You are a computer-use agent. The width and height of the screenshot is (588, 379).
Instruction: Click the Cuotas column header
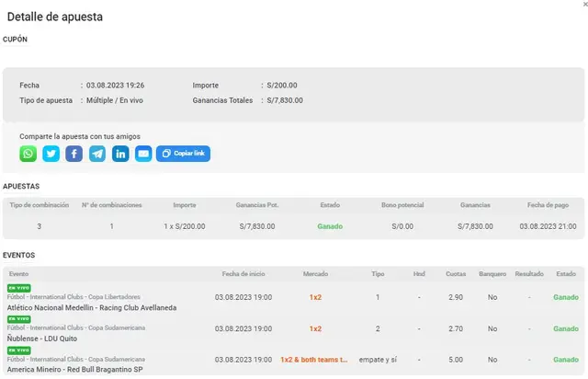point(456,274)
